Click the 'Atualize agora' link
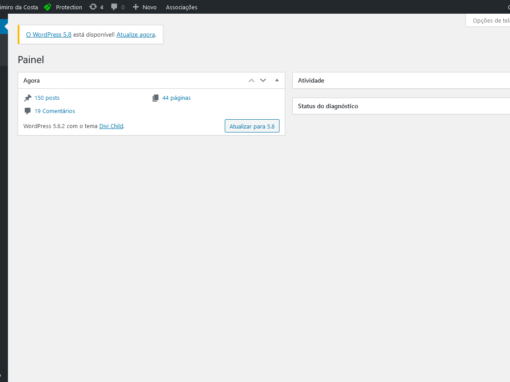Viewport: 510px width, 382px height. pos(136,34)
